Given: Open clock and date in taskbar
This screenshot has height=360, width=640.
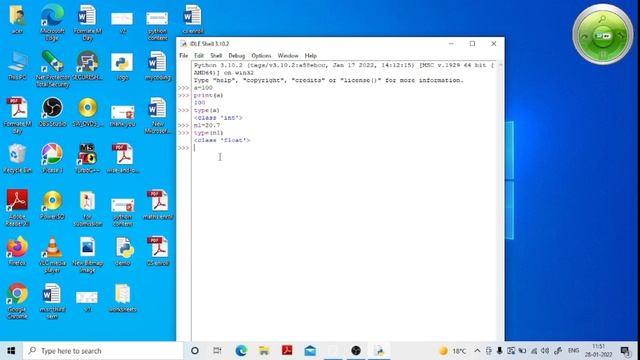Looking at the screenshot, I should (x=598, y=351).
